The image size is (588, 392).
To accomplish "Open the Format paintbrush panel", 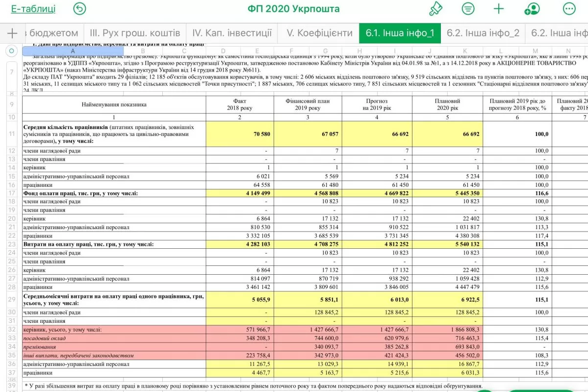I will [435, 9].
